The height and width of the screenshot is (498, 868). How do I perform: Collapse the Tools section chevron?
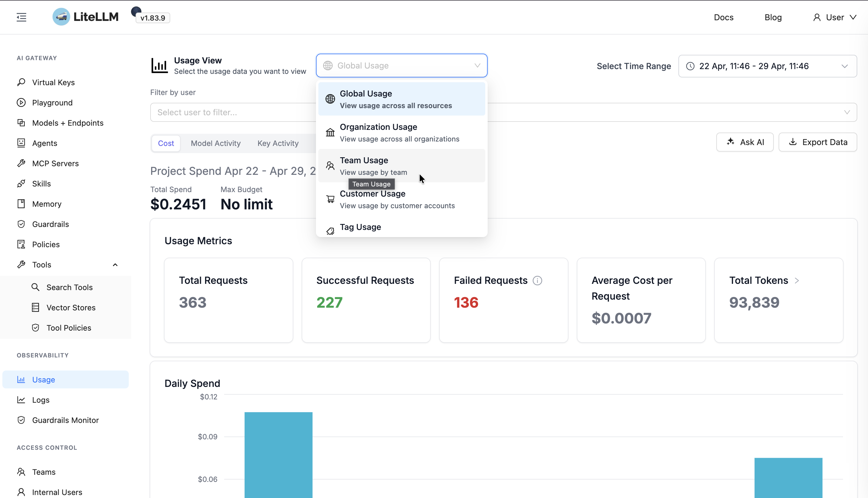pyautogui.click(x=115, y=265)
